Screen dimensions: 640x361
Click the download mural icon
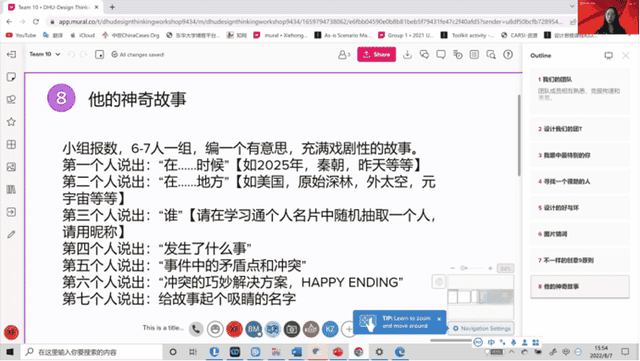(407, 54)
